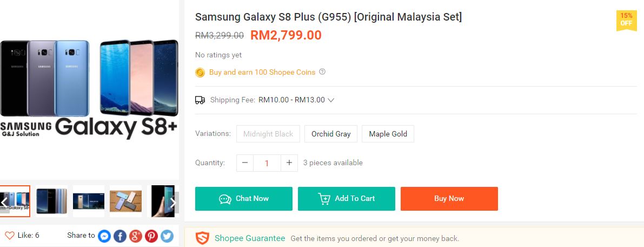Show previous product thumbnails with left arrow
The width and height of the screenshot is (644, 247).
tap(4, 203)
